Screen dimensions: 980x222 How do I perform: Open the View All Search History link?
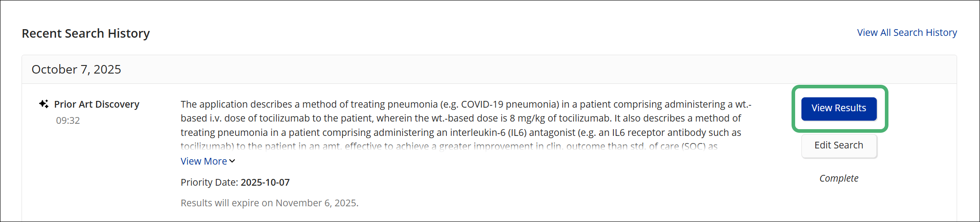tap(907, 33)
